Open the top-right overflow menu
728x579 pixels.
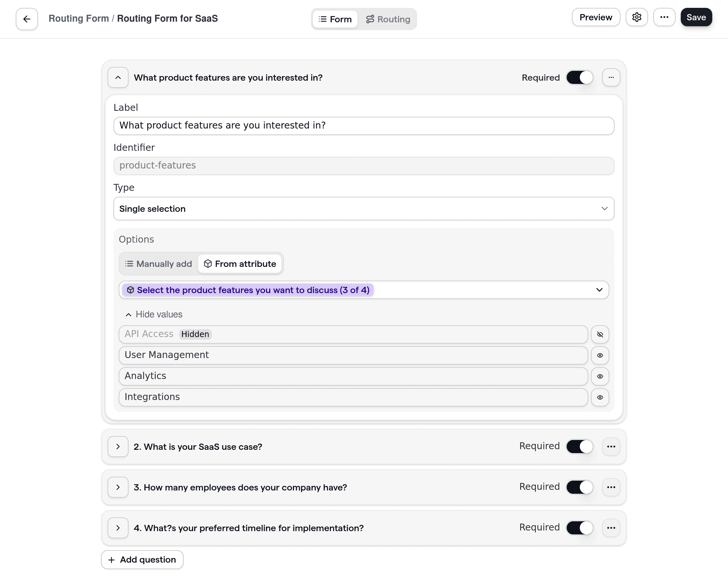[664, 17]
